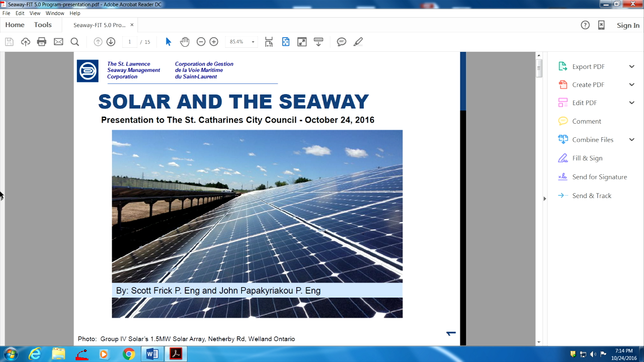
Task: Add a sticky note comment
Action: 342,42
